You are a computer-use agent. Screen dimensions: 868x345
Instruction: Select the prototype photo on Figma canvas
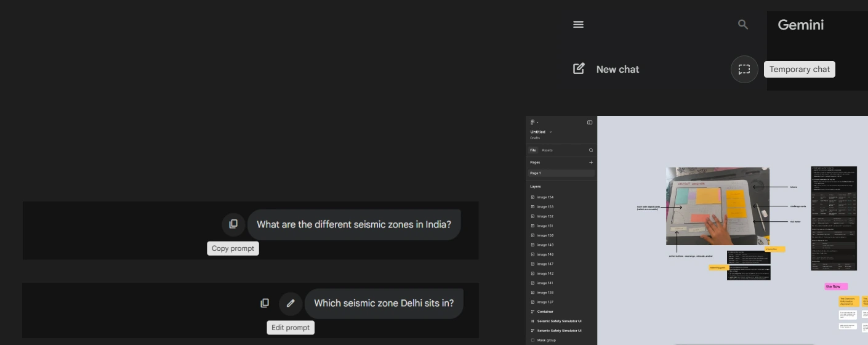(x=718, y=206)
